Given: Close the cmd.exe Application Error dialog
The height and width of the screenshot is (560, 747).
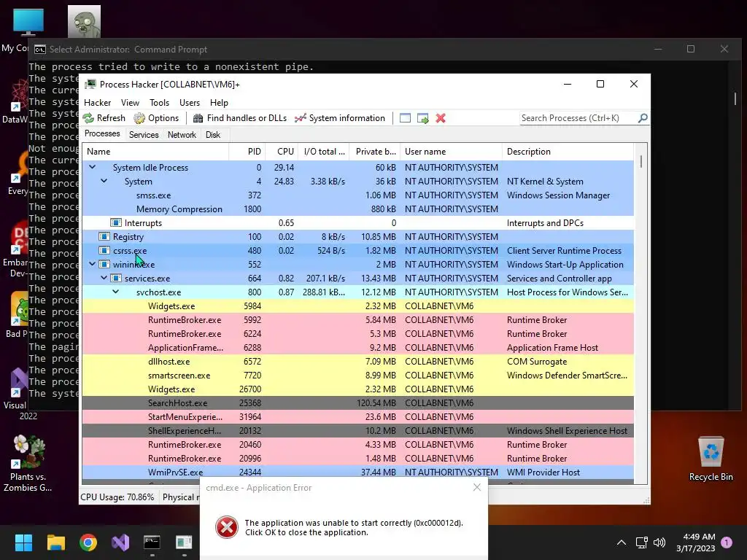Looking at the screenshot, I should point(477,487).
